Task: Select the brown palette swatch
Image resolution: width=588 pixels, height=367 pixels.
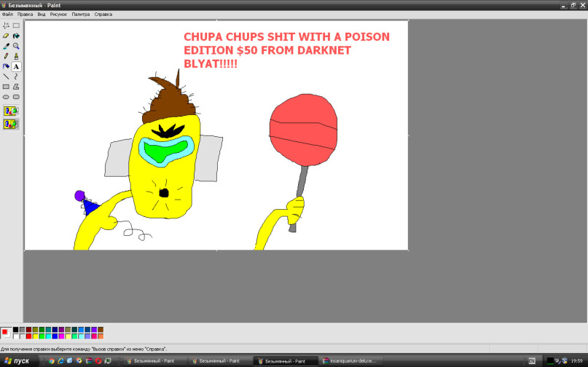Action: point(101,330)
